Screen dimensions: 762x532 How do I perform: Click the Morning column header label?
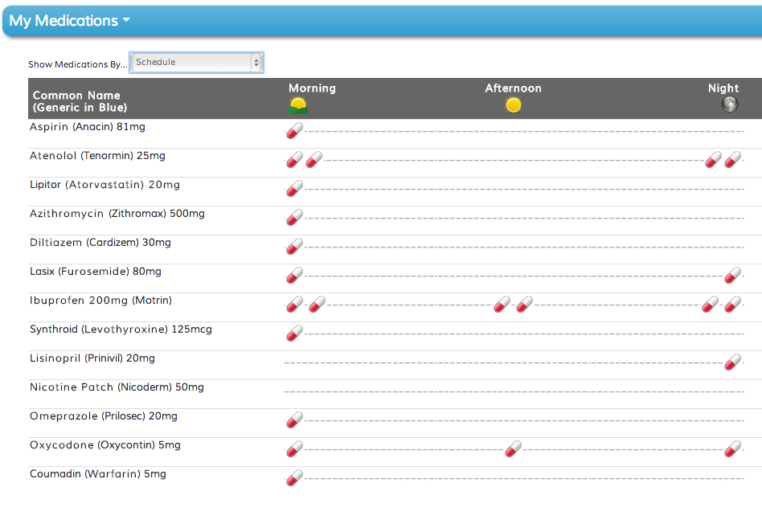pyautogui.click(x=312, y=88)
